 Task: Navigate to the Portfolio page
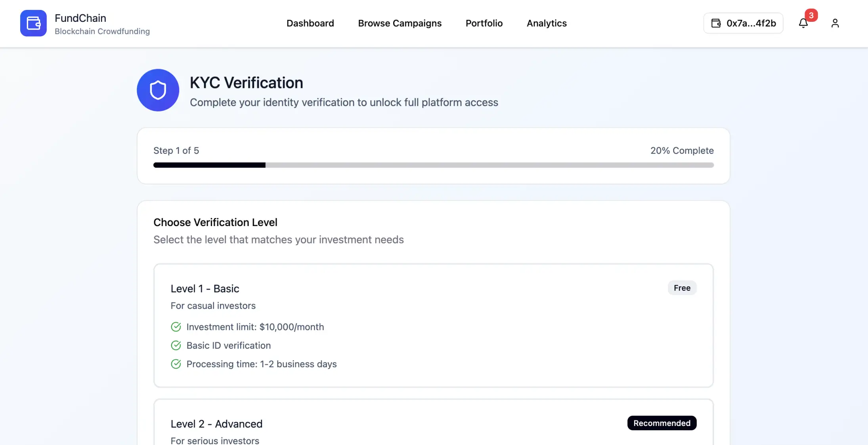coord(484,23)
